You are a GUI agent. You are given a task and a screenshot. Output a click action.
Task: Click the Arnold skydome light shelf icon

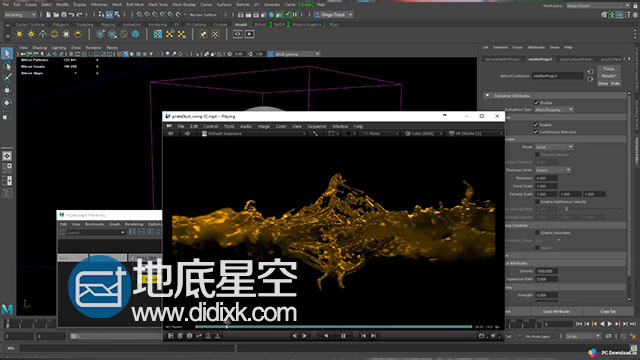54,34
